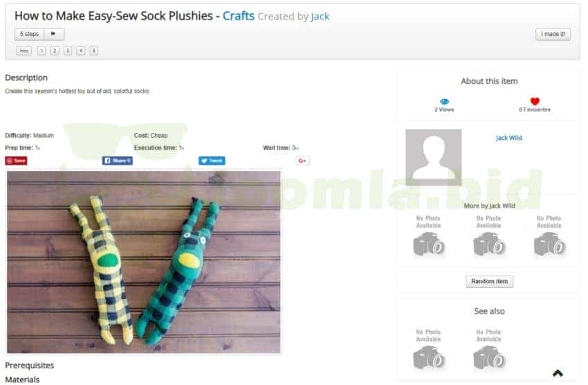
Task: Click the Pinterest Save button
Action: [x=16, y=161]
